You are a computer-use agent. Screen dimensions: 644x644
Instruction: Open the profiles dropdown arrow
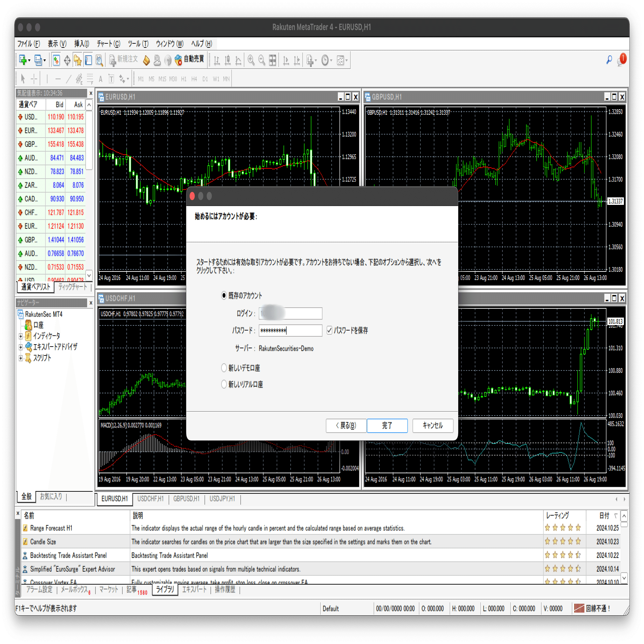(45, 61)
